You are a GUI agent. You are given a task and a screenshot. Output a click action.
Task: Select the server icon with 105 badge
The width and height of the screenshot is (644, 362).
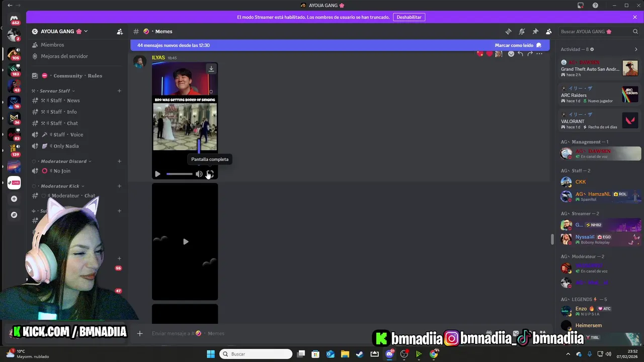click(x=14, y=53)
